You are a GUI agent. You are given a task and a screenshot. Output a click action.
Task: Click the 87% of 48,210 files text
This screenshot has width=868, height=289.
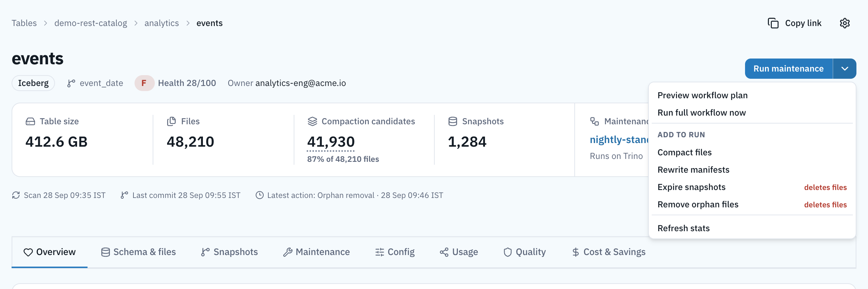click(x=343, y=159)
